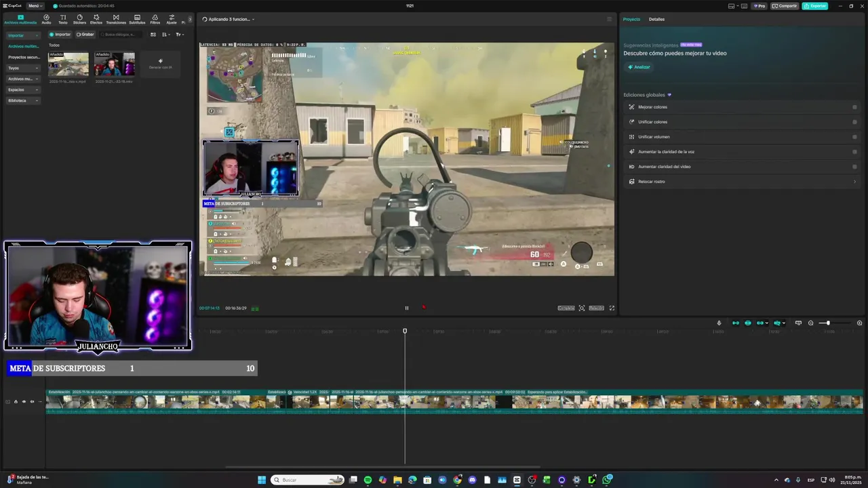Select the warzone gameplay mp4 thumbnail
This screenshot has height=488, width=868.
tap(68, 64)
